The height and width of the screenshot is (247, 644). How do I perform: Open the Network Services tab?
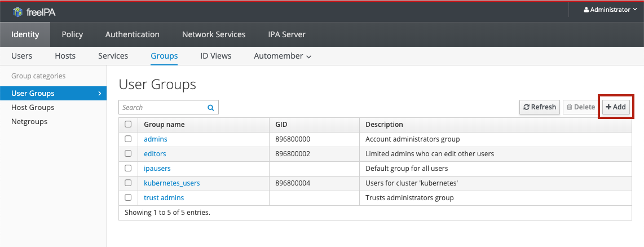(x=214, y=34)
